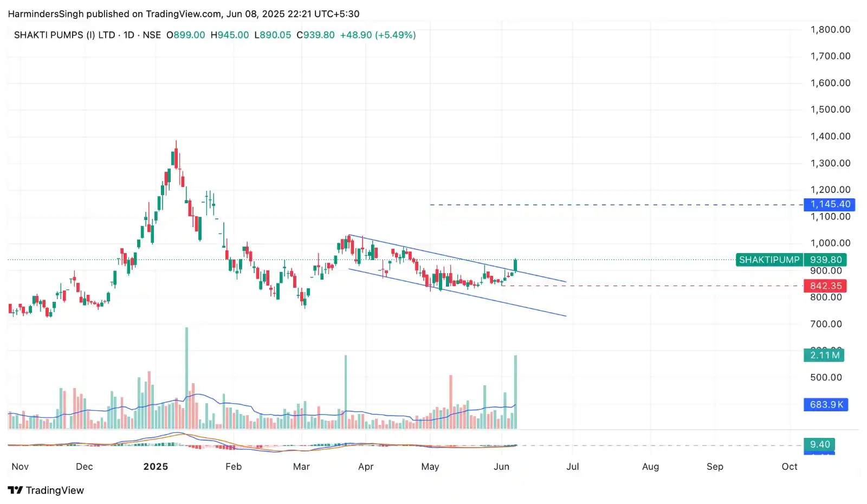
Task: Click the 1,600.00 price axis label
Action: point(830,83)
